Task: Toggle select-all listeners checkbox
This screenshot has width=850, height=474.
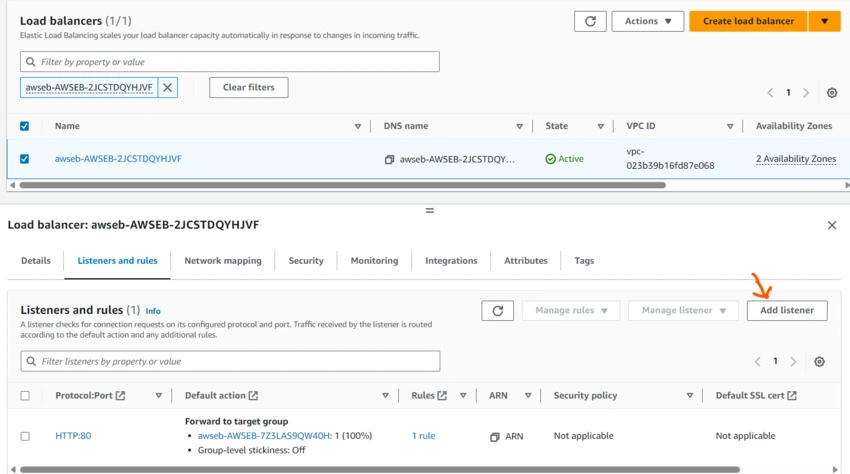Action: pyautogui.click(x=25, y=395)
